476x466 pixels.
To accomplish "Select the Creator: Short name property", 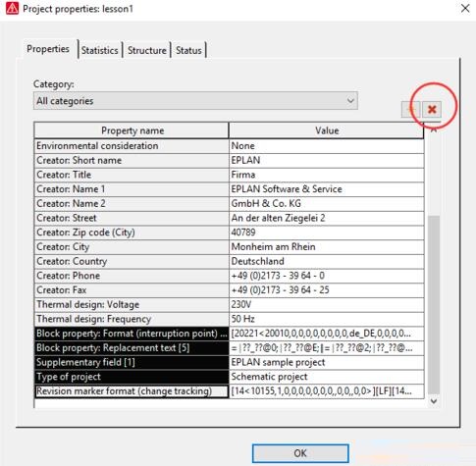I will 132,160.
